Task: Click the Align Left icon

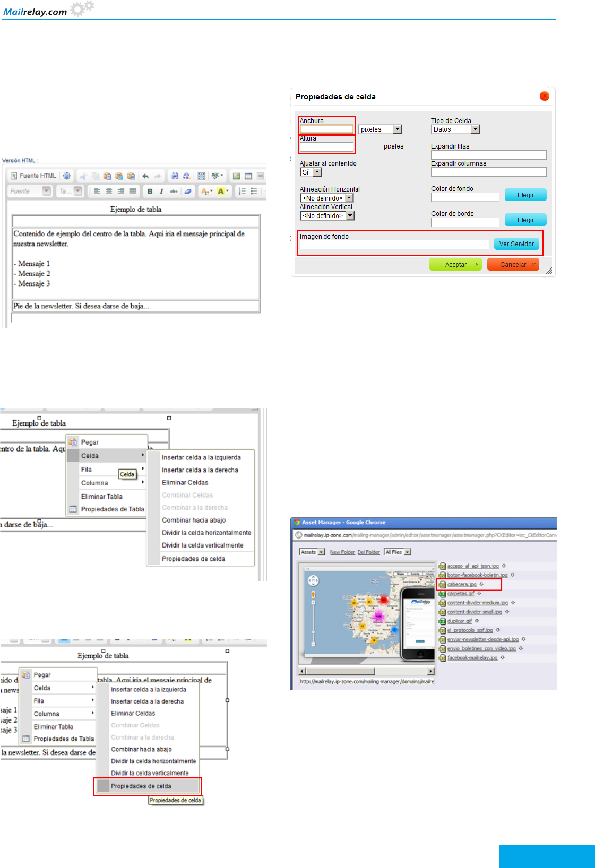Action: point(97,191)
